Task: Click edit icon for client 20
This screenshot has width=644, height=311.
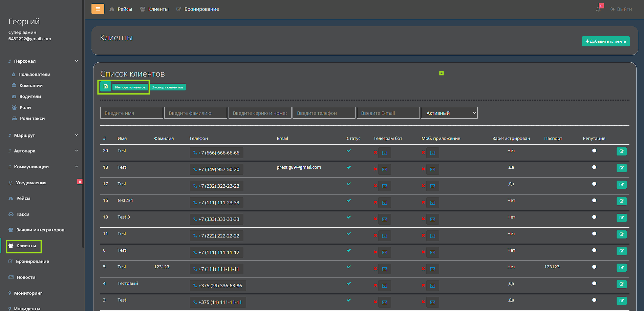Action: [621, 151]
